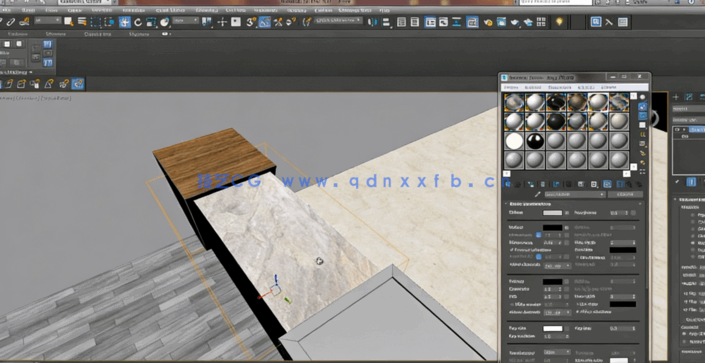Screen dimensions: 705x363
Task: Open the Select by Name dialog
Action: tap(82, 21)
